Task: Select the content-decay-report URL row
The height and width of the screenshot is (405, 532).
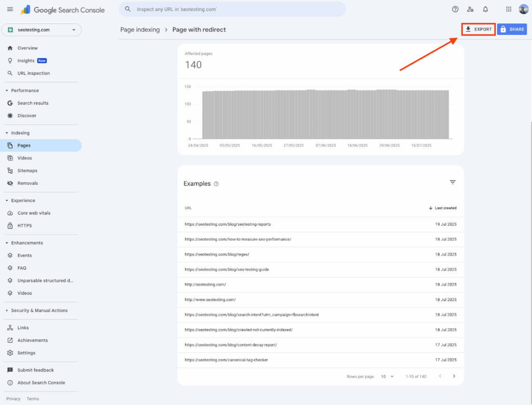Action: pos(320,345)
